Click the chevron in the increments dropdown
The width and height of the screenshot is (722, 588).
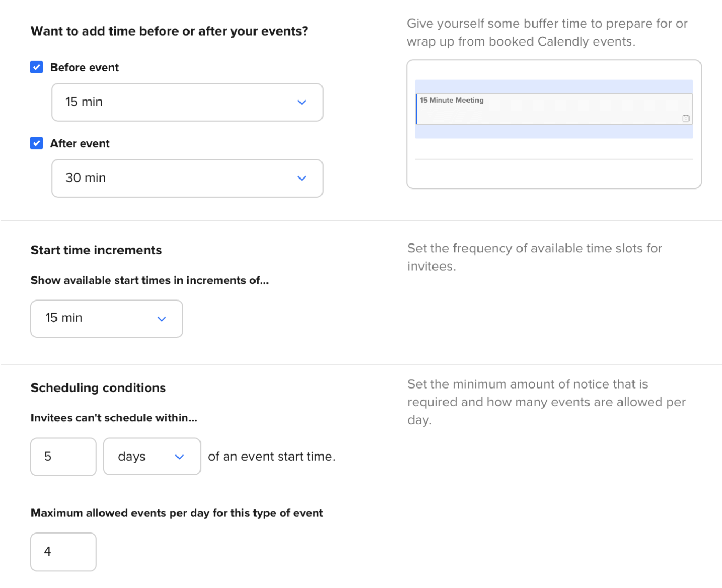tap(162, 319)
